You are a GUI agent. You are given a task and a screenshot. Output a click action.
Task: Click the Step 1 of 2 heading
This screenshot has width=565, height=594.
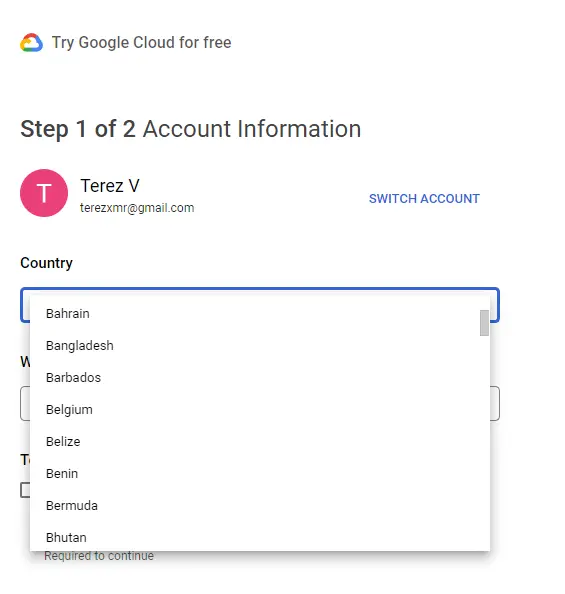coord(191,129)
